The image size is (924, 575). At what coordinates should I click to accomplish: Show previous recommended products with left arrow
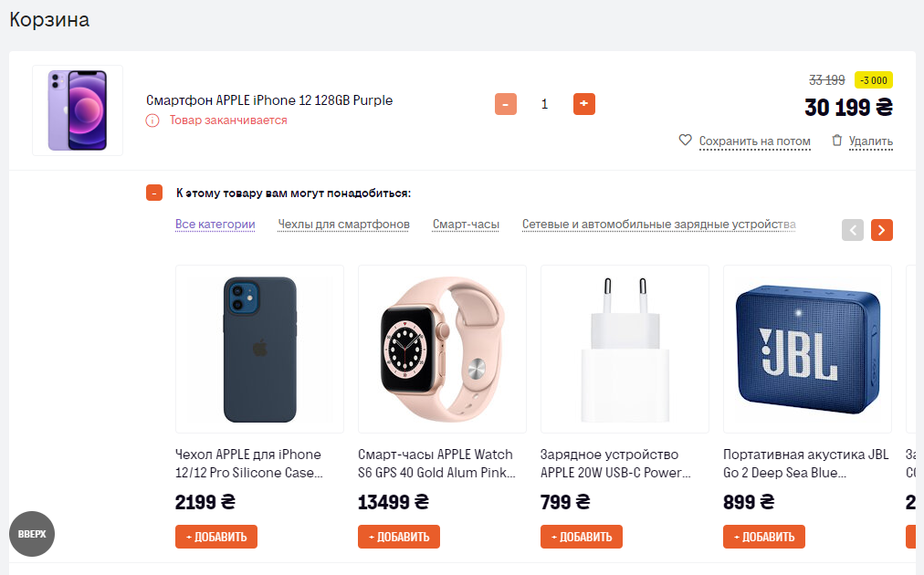pyautogui.click(x=853, y=230)
